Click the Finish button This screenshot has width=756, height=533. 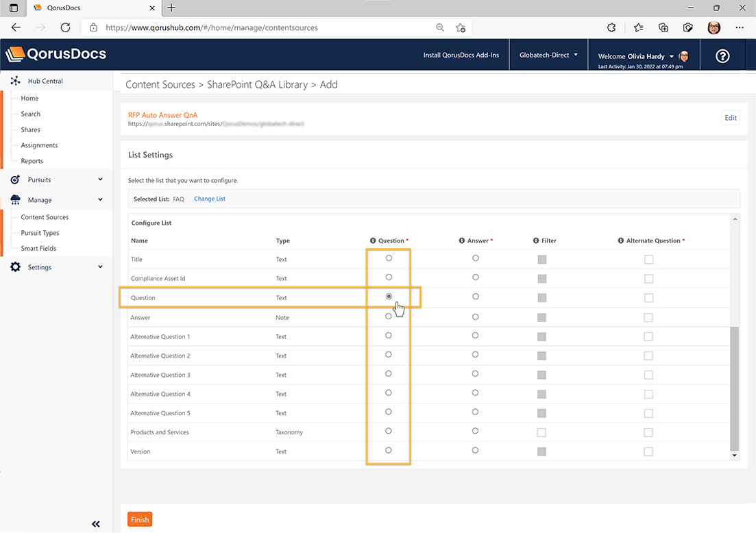pos(140,519)
